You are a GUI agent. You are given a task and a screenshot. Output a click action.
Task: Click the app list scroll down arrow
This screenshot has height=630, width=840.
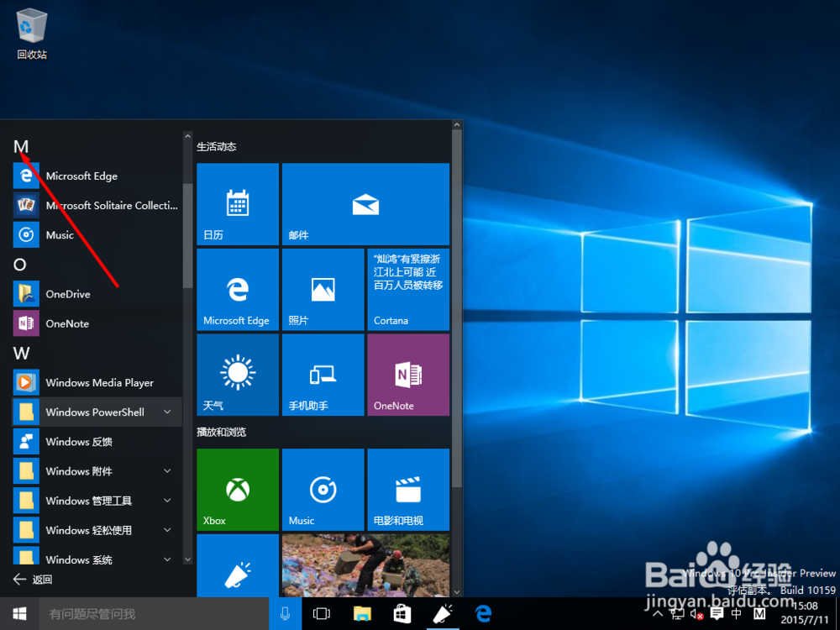187,559
